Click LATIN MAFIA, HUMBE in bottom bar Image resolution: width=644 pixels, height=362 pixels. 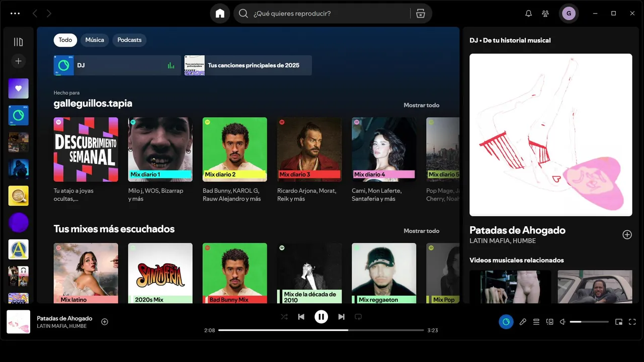tap(62, 326)
